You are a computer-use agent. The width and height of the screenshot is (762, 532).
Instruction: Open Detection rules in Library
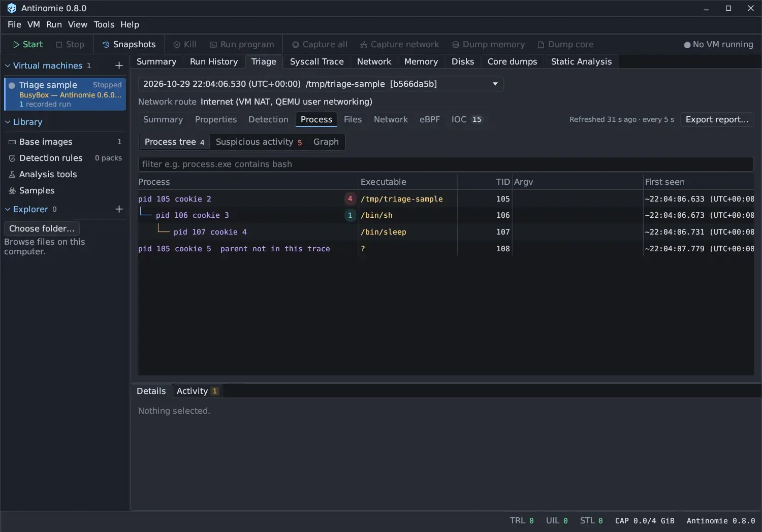point(65,158)
